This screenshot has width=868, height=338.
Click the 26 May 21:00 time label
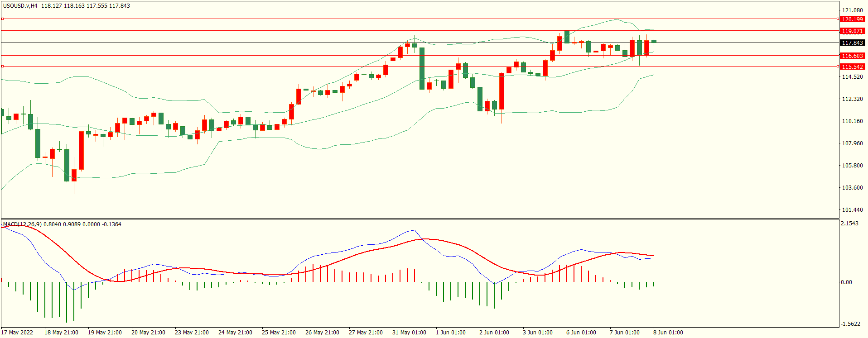point(322,333)
